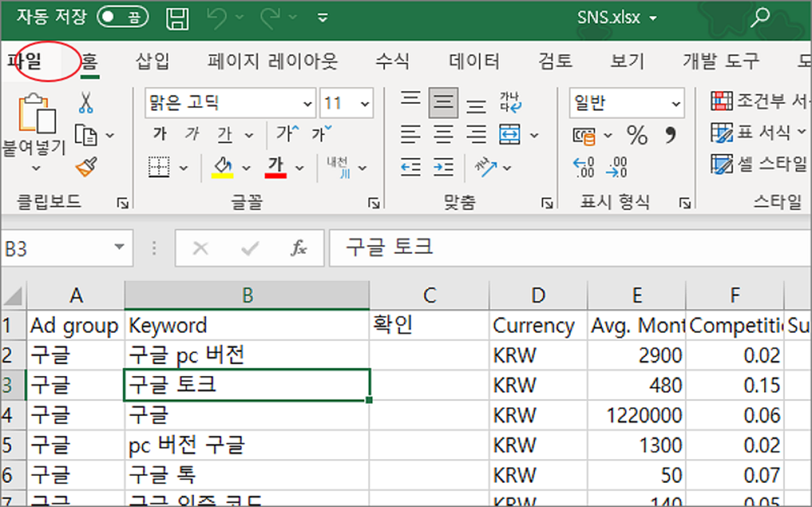
Task: Open the 파일 tab
Action: coord(25,61)
